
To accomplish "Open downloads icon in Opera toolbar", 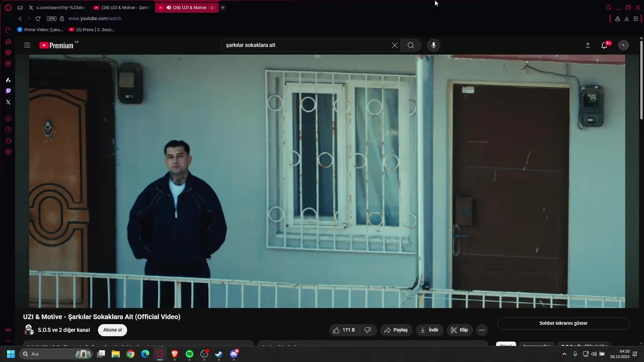I will (626, 19).
